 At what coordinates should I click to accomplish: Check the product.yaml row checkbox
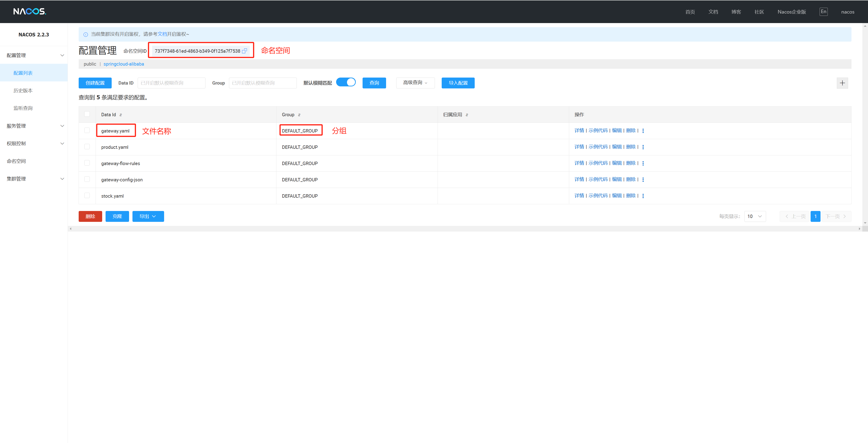click(87, 147)
